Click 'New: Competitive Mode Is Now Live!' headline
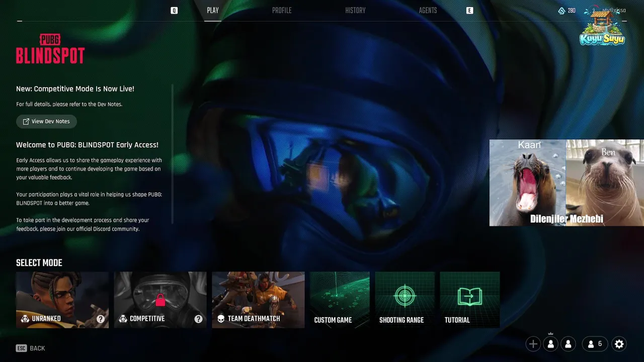Image resolution: width=644 pixels, height=362 pixels. pyautogui.click(x=75, y=89)
